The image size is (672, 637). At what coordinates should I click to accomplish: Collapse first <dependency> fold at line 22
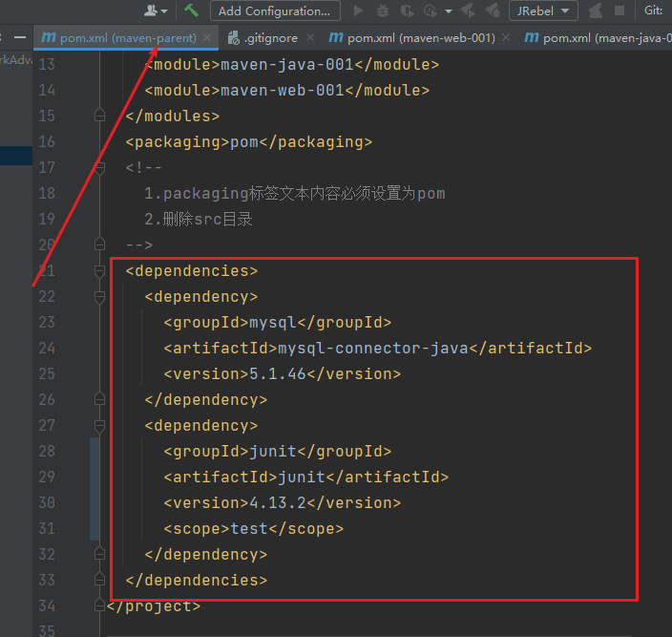click(99, 297)
